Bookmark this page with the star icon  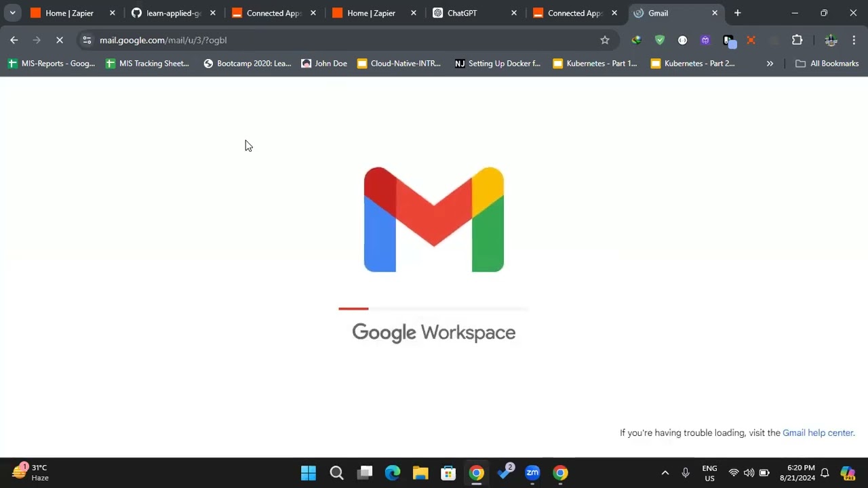[605, 40]
